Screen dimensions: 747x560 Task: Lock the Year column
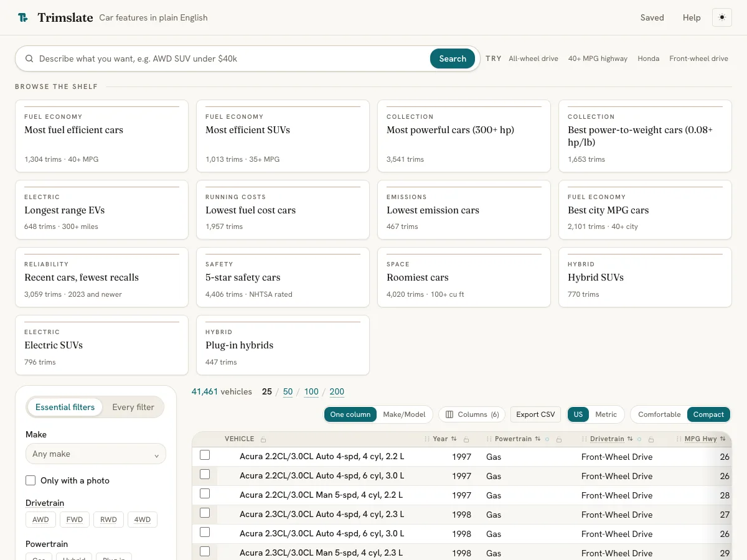coord(466,439)
